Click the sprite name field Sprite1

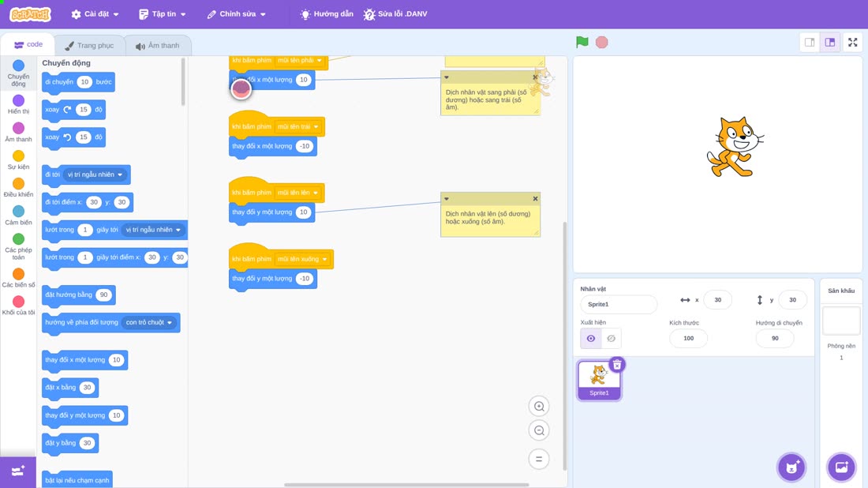coord(619,304)
